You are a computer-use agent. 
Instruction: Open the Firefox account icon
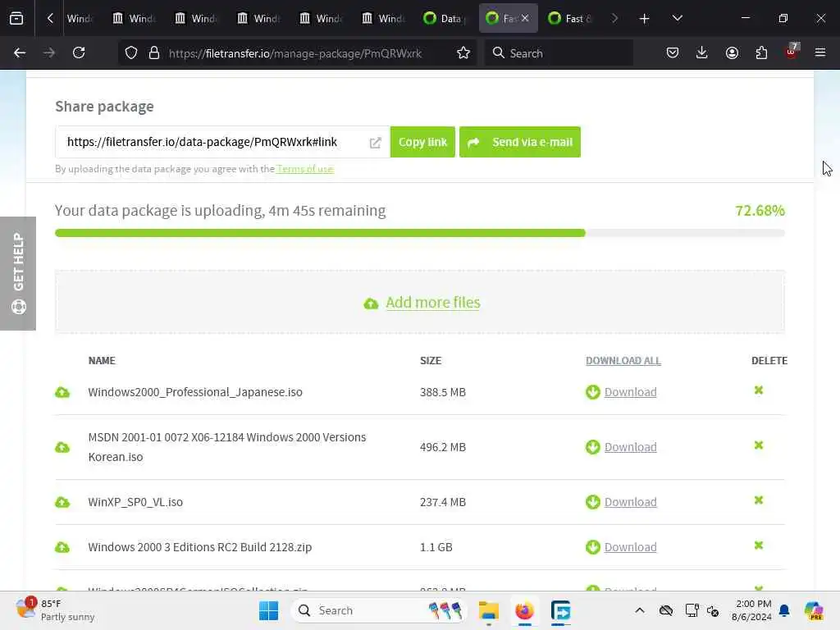[732, 53]
